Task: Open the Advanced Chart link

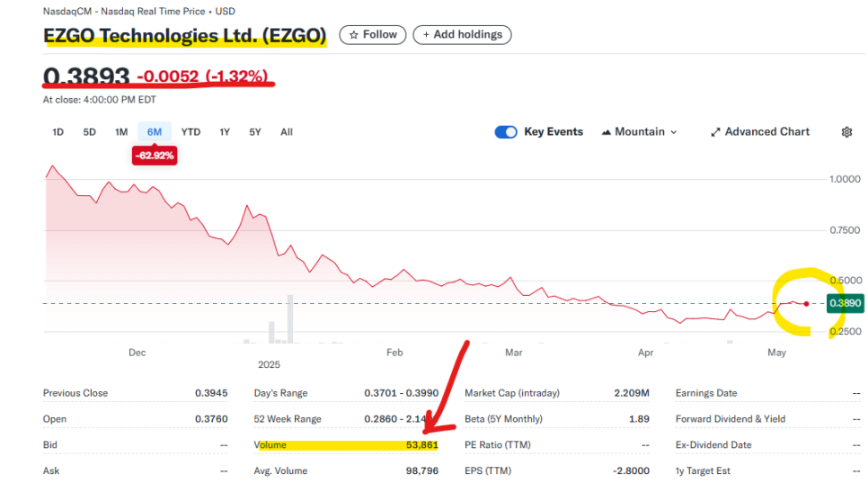Action: tap(760, 132)
